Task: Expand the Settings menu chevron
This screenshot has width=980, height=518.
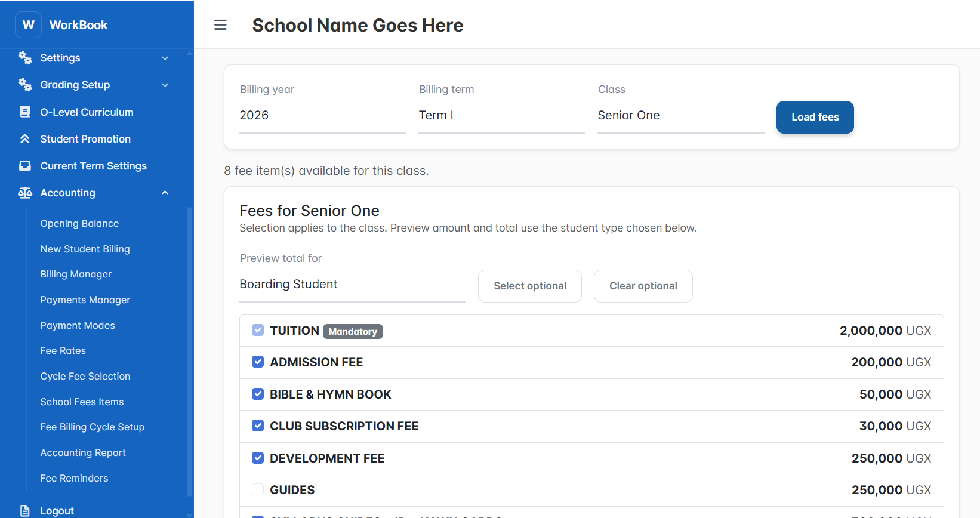Action: pyautogui.click(x=165, y=58)
